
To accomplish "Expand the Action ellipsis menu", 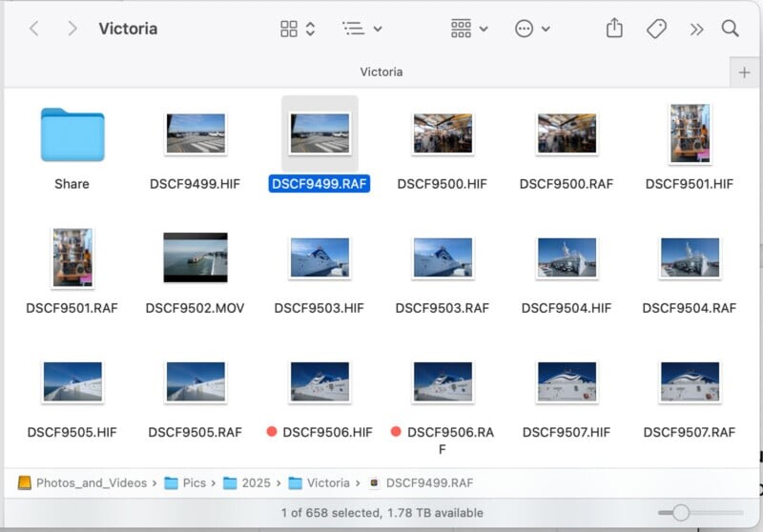I will click(532, 29).
